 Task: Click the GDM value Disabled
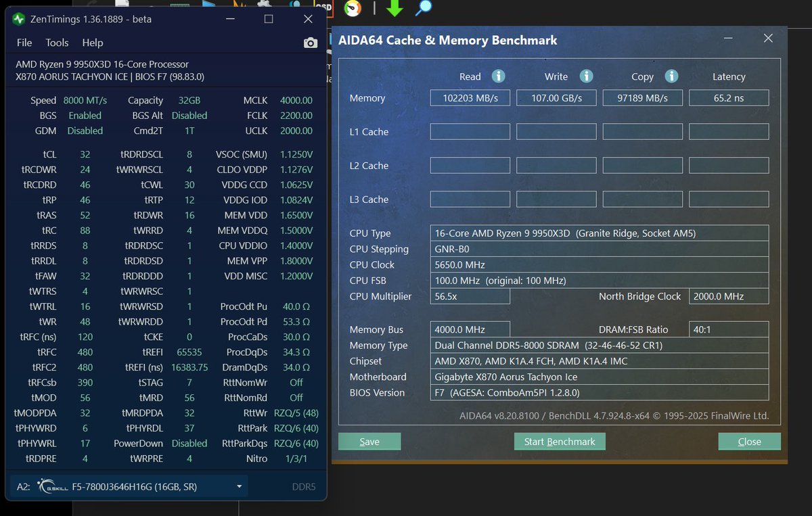click(x=85, y=131)
